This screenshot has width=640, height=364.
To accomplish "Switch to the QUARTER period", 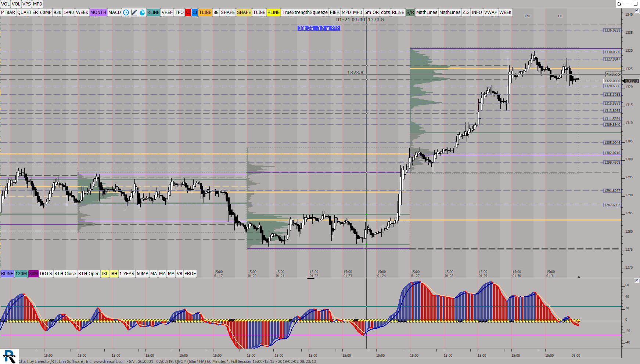I will coord(28,12).
